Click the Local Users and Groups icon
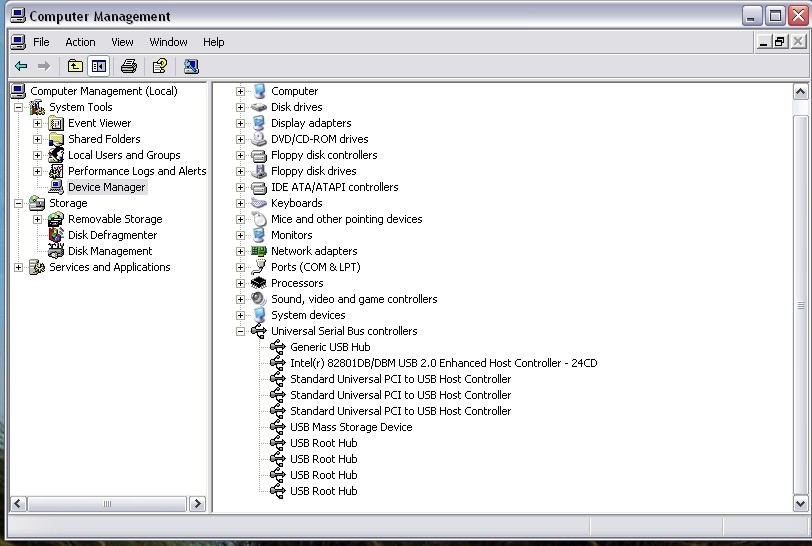Screen dimensions: 812x546 click(x=56, y=155)
